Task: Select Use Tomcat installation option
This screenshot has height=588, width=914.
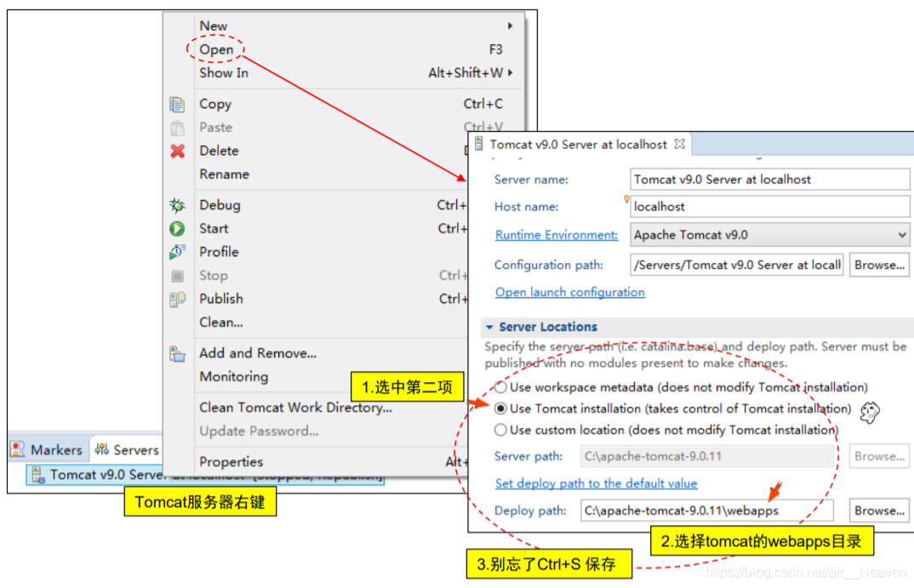Action: 500,408
